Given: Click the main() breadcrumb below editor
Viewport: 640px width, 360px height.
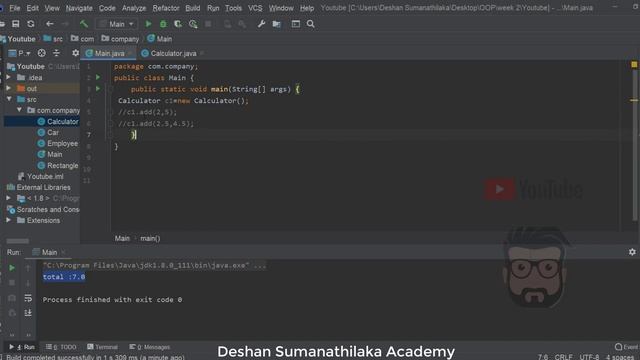Looking at the screenshot, I should 150,238.
